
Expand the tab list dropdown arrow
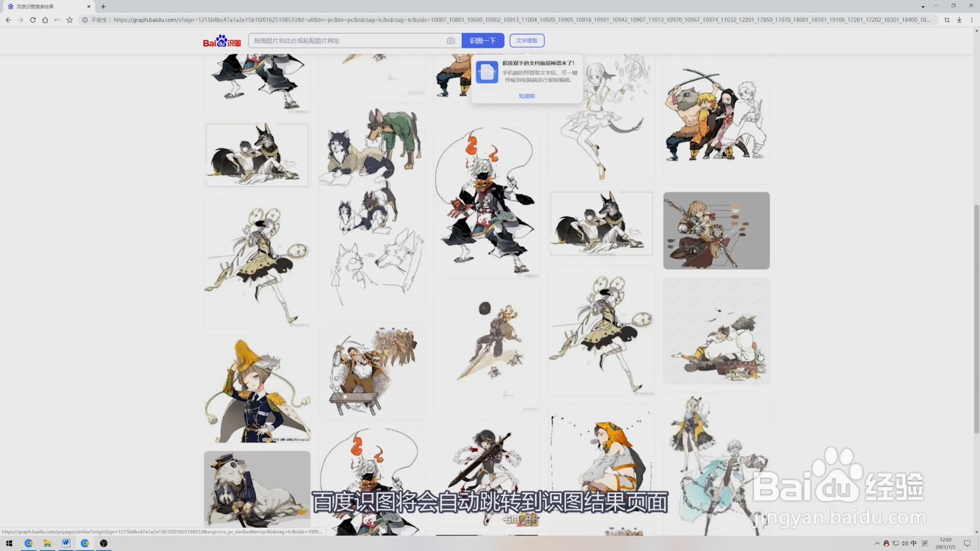pos(923,6)
